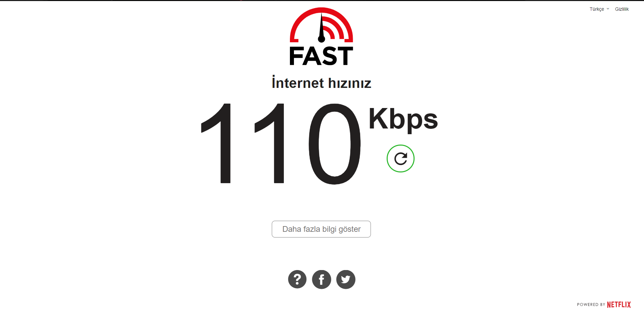Viewport: 644px width, 316px height.
Task: Click the black needle in the FAST logo
Action: (321, 29)
